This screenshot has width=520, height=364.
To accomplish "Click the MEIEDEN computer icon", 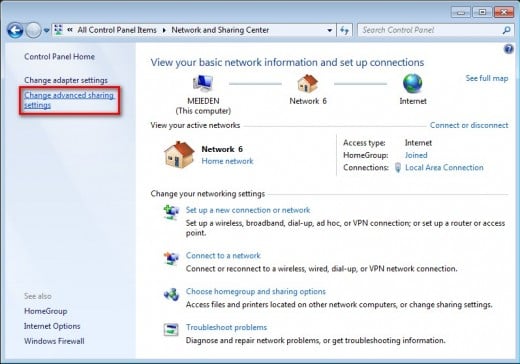I will click(203, 83).
